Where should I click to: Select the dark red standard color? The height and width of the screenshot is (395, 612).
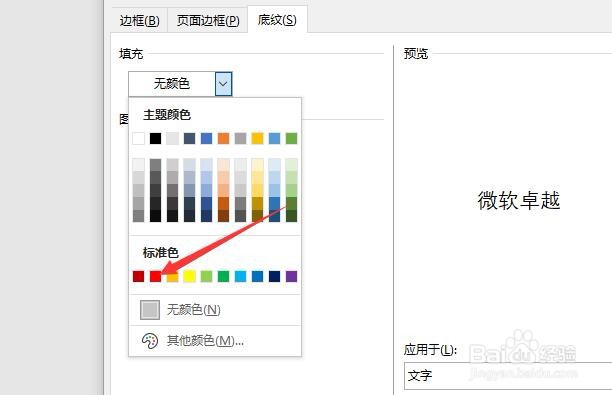tap(139, 276)
